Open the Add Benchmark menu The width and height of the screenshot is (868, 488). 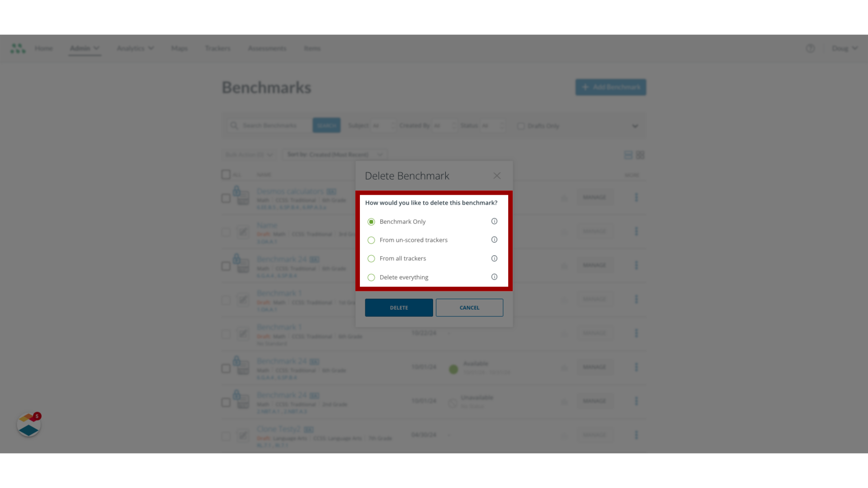[x=610, y=87]
